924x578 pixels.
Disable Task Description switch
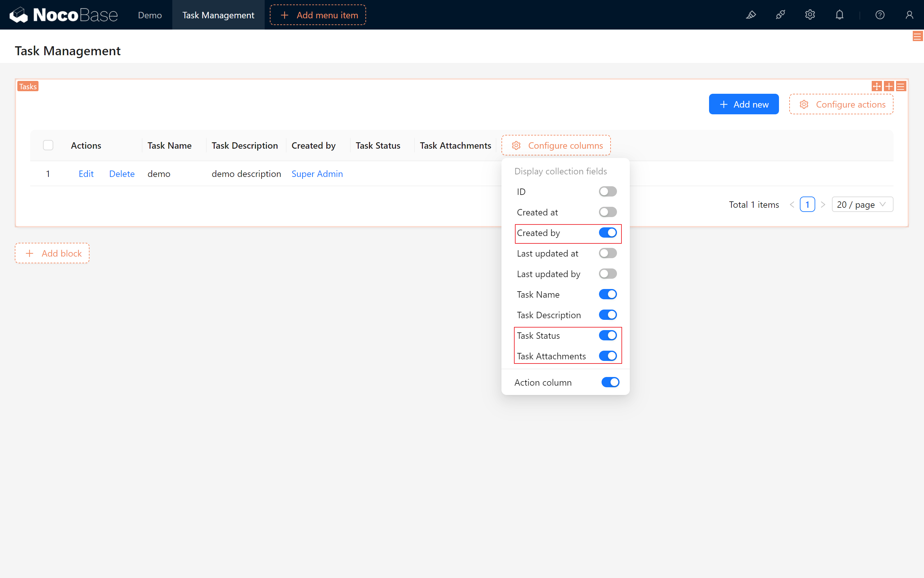(x=607, y=315)
